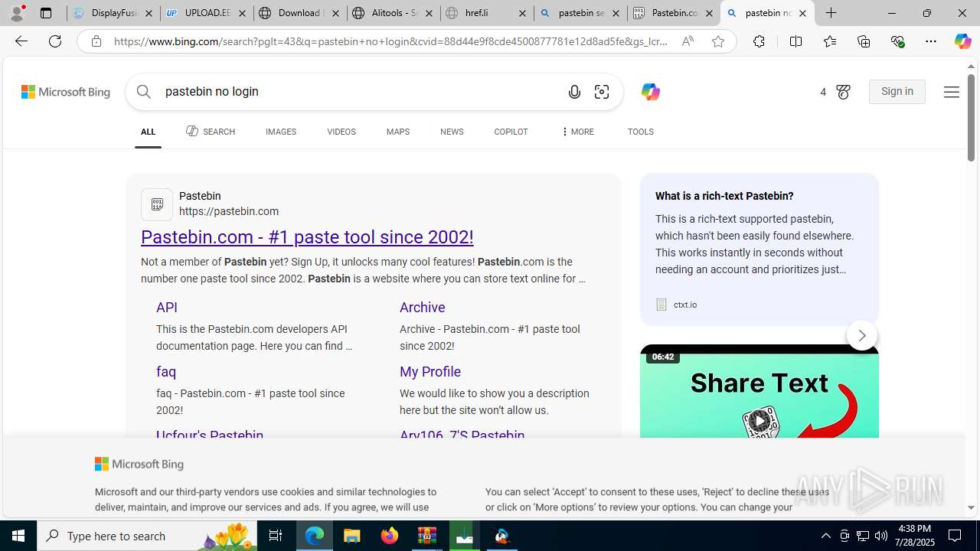Click the browser address bar URL
The height and width of the screenshot is (551, 980).
390,41
